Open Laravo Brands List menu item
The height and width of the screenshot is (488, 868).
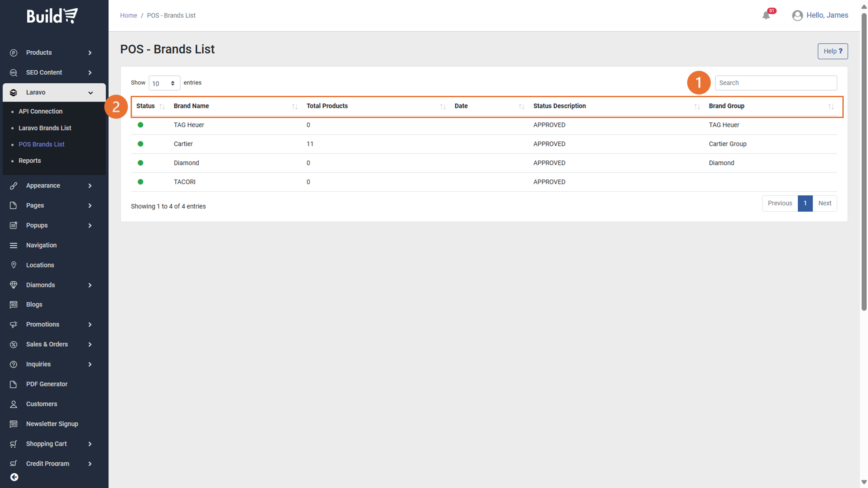click(45, 128)
